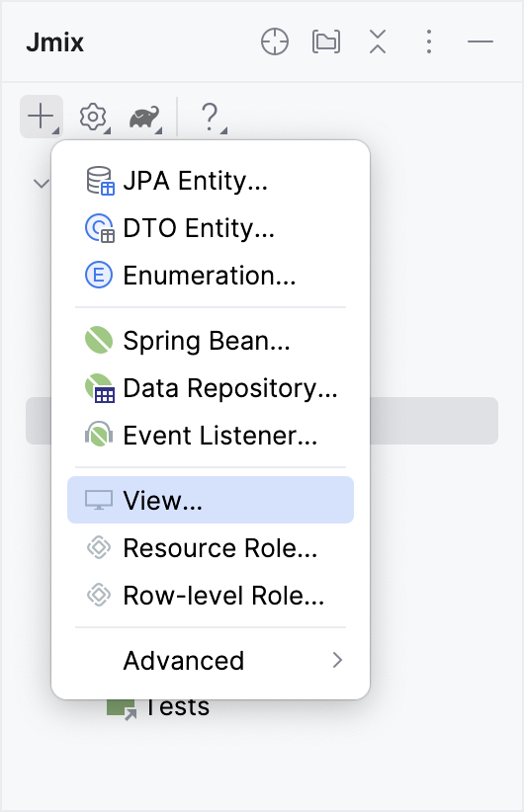Select Data Repository menu entry
Screen dimensions: 524x812
(x=211, y=388)
